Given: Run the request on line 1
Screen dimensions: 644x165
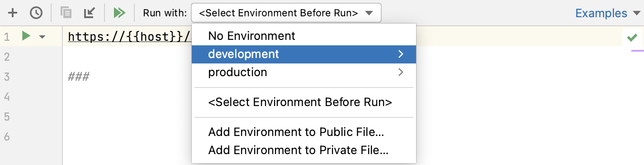Looking at the screenshot, I should click(x=26, y=36).
